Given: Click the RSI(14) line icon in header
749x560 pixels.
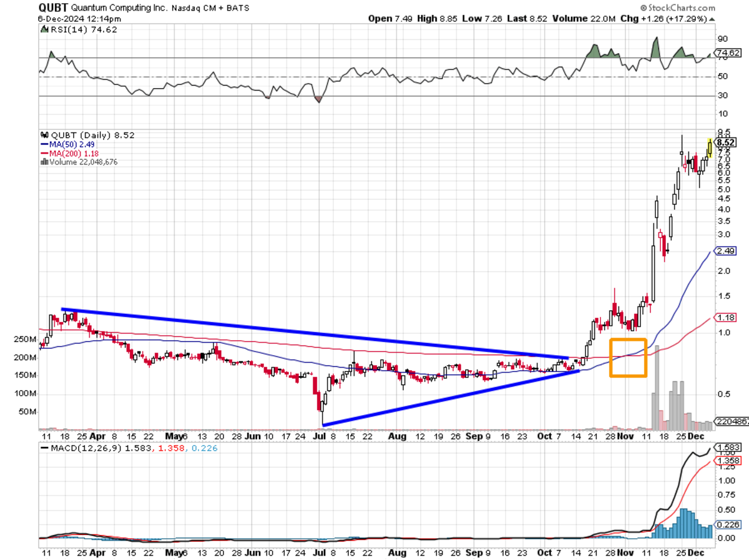Looking at the screenshot, I should pyautogui.click(x=44, y=29).
